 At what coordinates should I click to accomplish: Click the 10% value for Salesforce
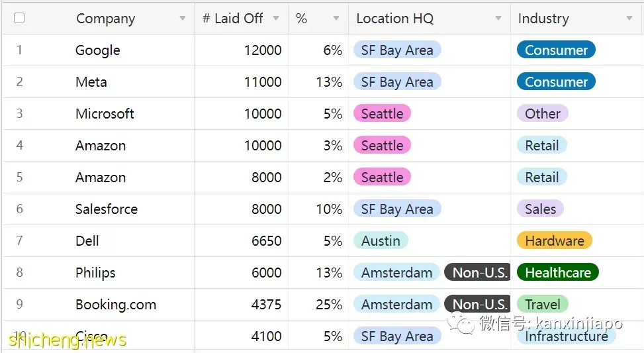[329, 209]
